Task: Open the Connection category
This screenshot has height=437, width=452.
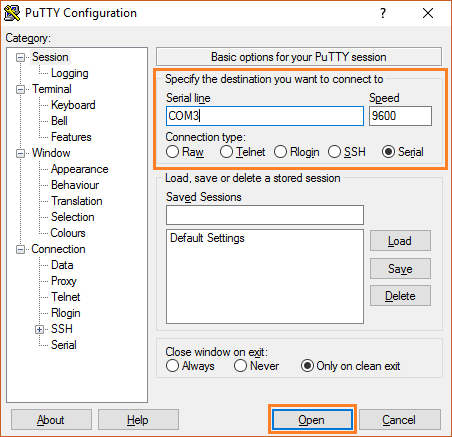Action: tap(58, 249)
